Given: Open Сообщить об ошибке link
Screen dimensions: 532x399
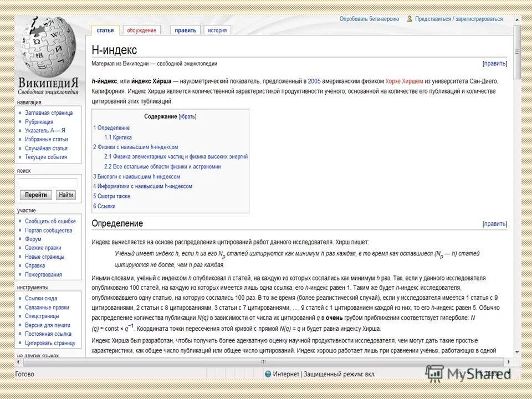Looking at the screenshot, I should coord(50,221).
